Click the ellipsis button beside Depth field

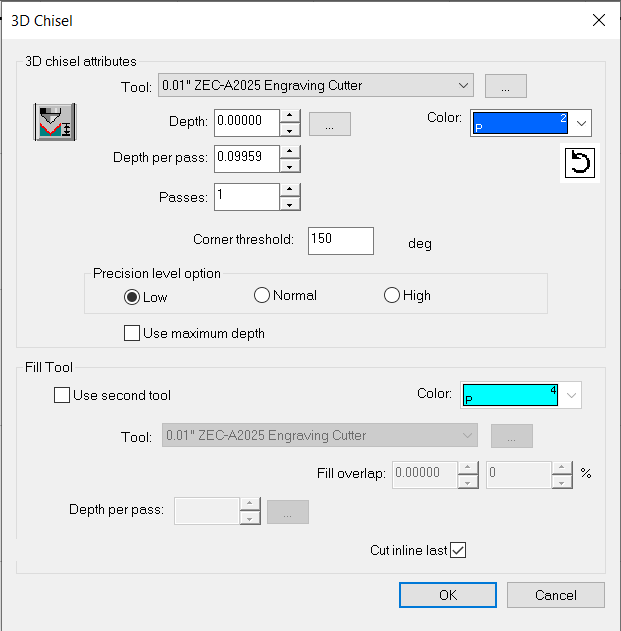(329, 123)
